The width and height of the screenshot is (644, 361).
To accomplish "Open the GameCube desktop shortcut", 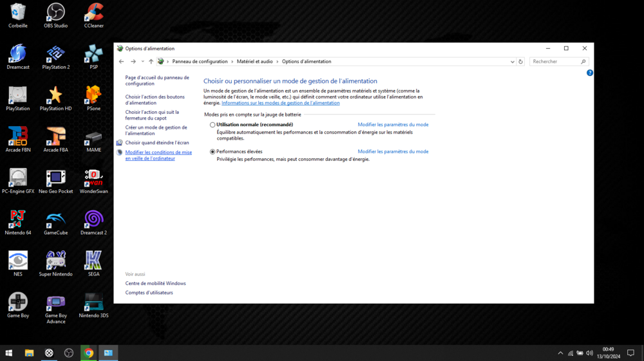I will click(x=56, y=221).
